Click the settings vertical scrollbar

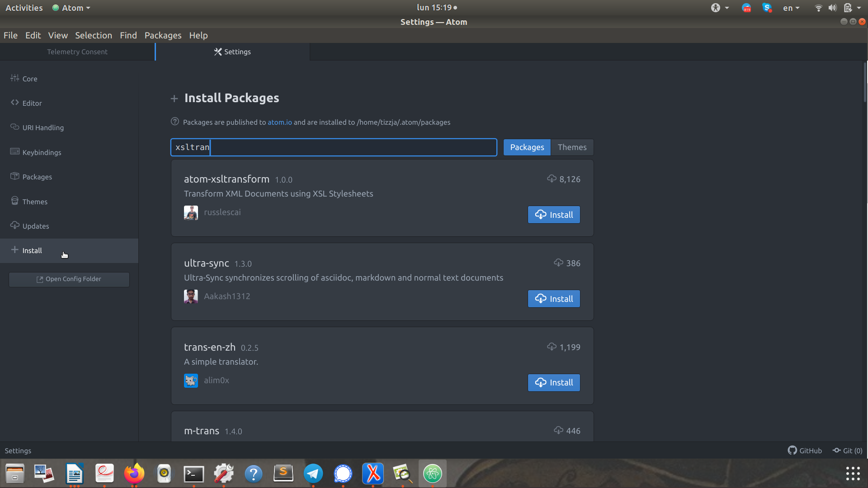click(865, 82)
